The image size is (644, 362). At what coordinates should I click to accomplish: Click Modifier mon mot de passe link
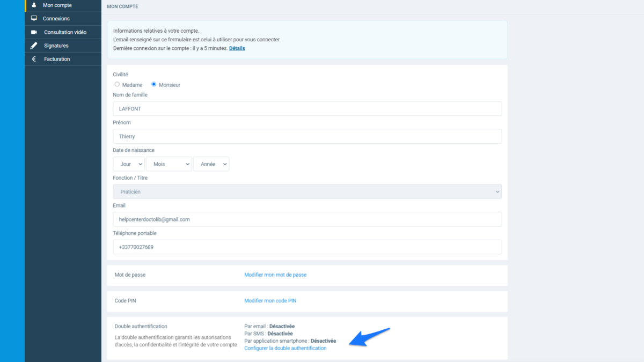(275, 275)
